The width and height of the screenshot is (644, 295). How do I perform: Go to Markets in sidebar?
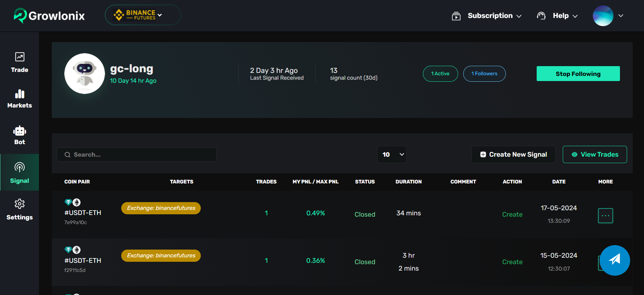[x=20, y=99]
